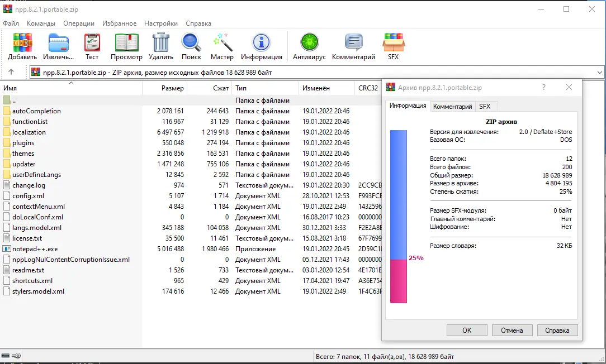Select the userDefineLangs folder icon
This screenshot has width=606, height=364.
(7, 175)
